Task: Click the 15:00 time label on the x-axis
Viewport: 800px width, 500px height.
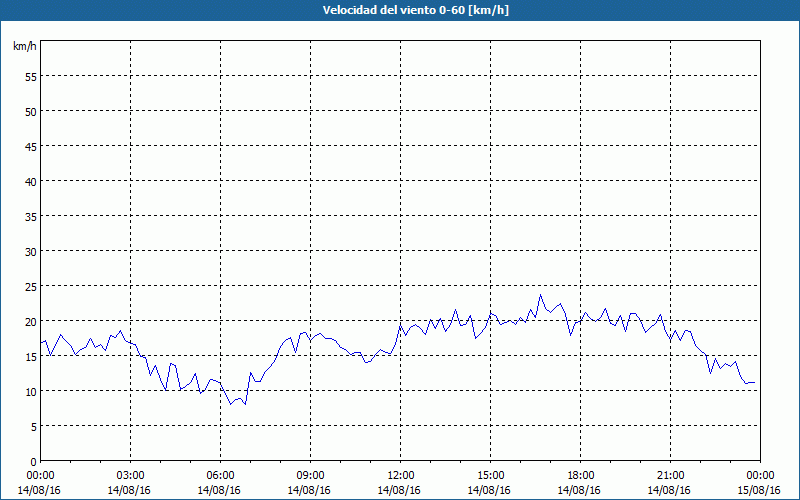Action: pyautogui.click(x=490, y=476)
